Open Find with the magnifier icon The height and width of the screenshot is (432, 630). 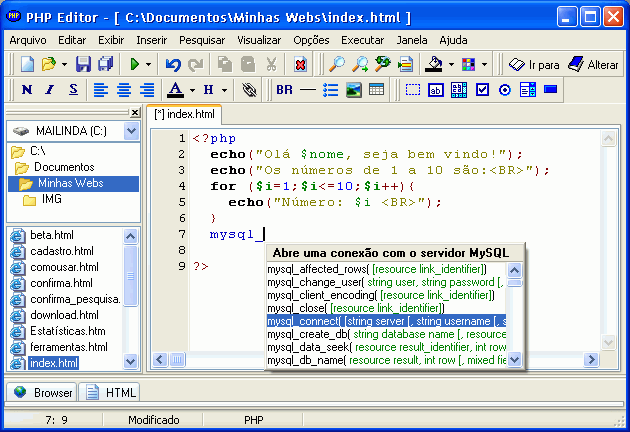coord(336,64)
